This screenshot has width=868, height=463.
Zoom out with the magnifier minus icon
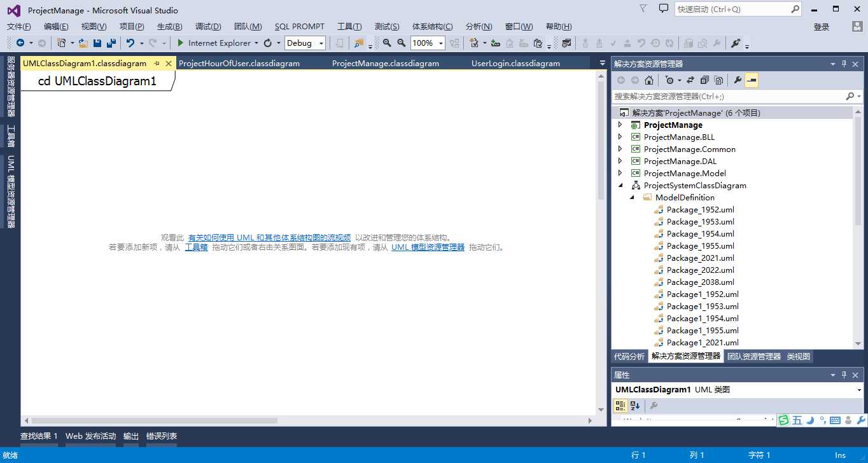[402, 43]
